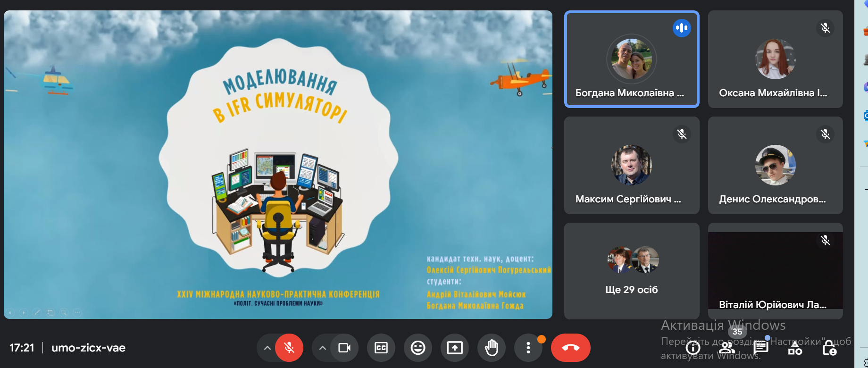Screen dimensions: 868x368
Task: Click muted mic icon on Максим Сергійович tile
Action: tap(682, 134)
